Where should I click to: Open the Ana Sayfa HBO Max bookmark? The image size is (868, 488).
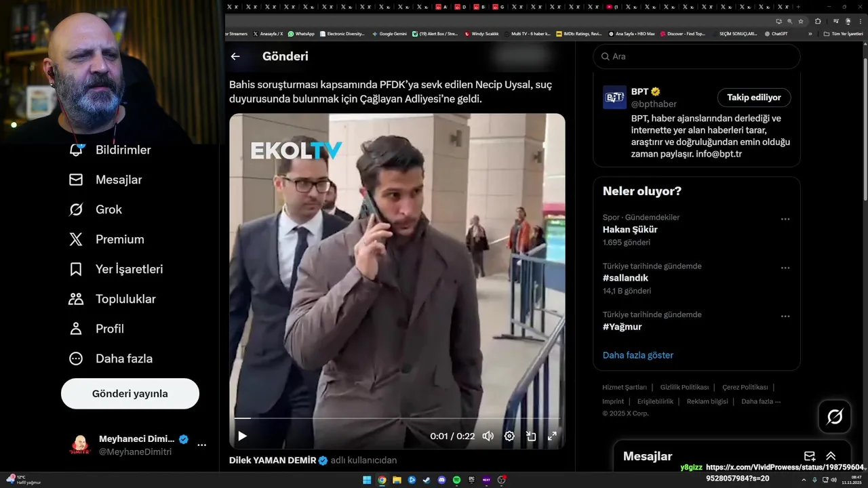tap(631, 33)
